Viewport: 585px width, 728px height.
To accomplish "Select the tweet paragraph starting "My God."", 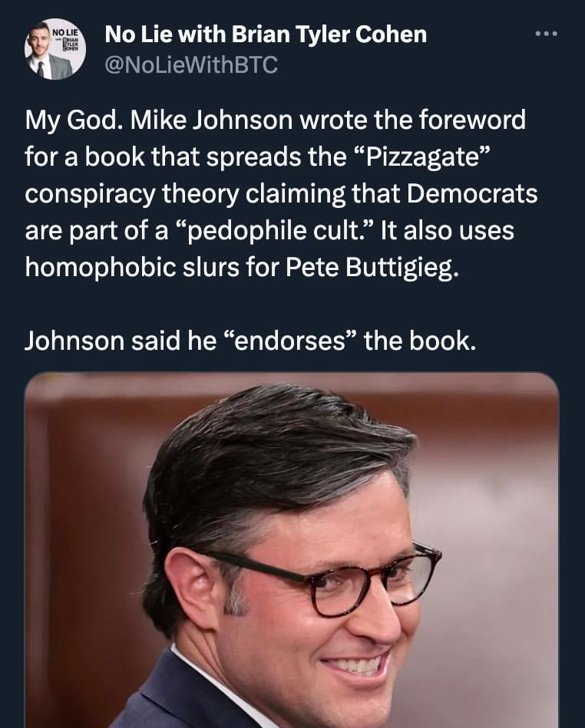I will 281,193.
